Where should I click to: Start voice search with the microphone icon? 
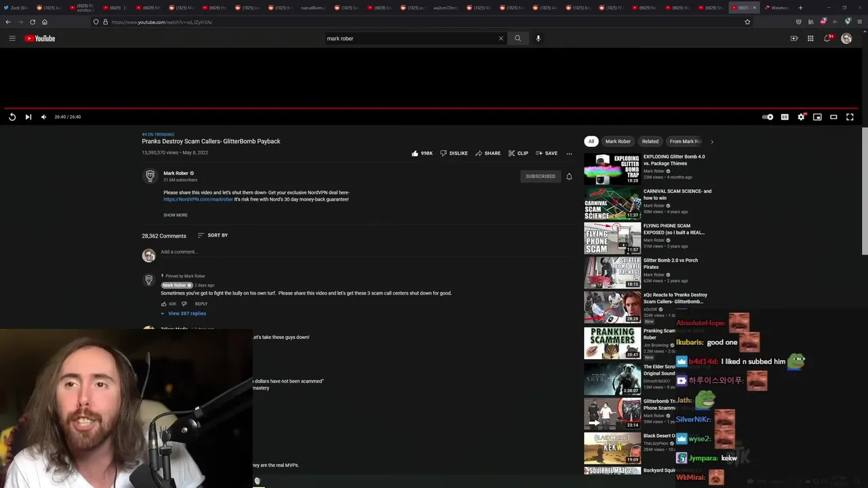pos(538,39)
